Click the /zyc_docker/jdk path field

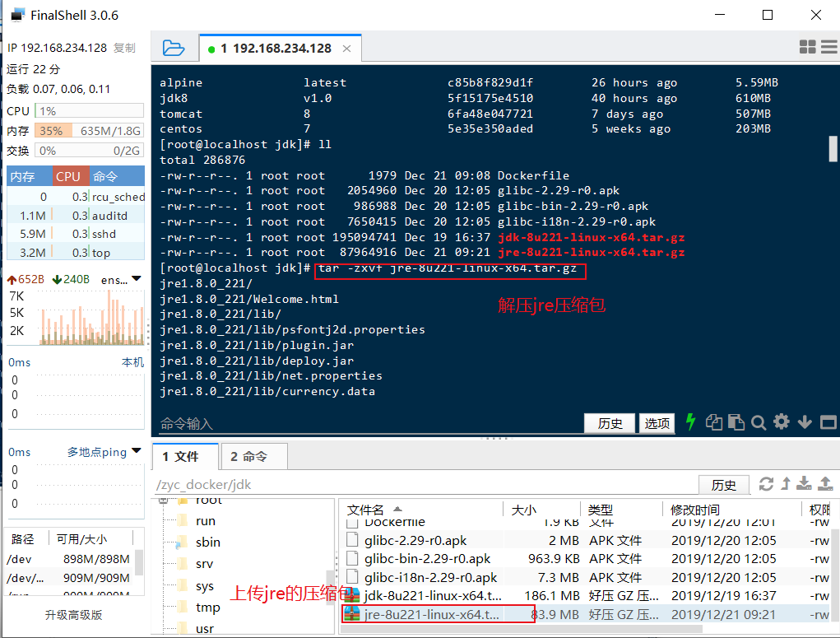click(x=425, y=485)
